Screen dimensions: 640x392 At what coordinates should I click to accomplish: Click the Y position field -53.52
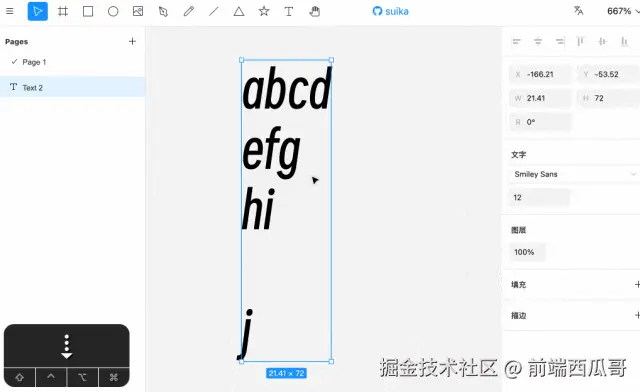pyautogui.click(x=609, y=74)
